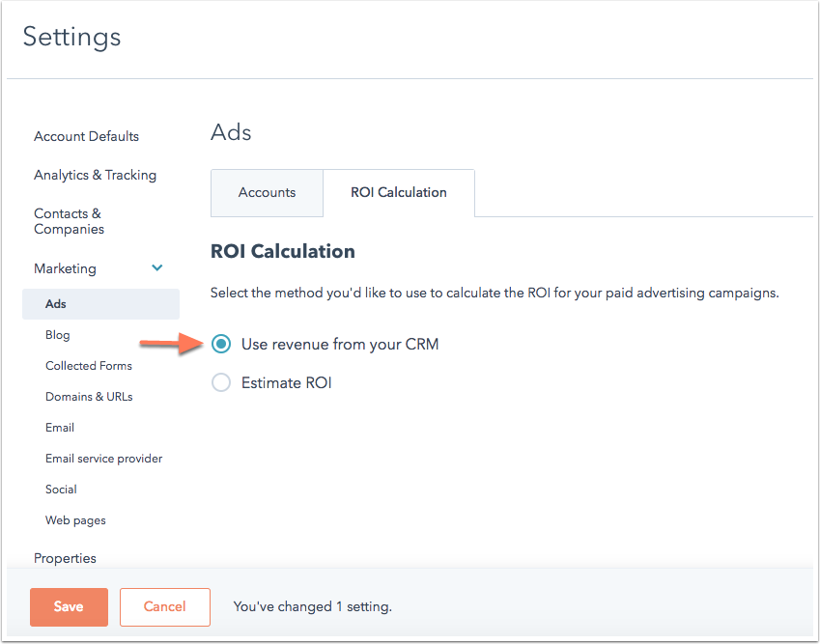The image size is (820, 644).
Task: Select 'Use revenue from your CRM' option
Action: [x=221, y=344]
